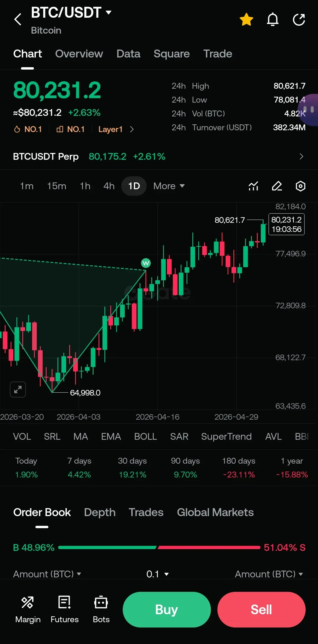Image resolution: width=318 pixels, height=644 pixels.
Task: Toggle the AVL indicator
Action: pos(273,437)
